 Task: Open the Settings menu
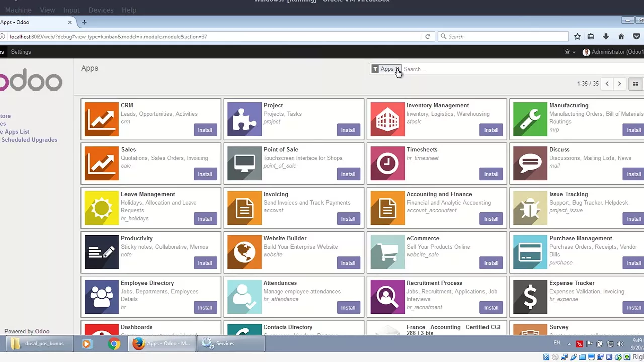pyautogui.click(x=21, y=52)
